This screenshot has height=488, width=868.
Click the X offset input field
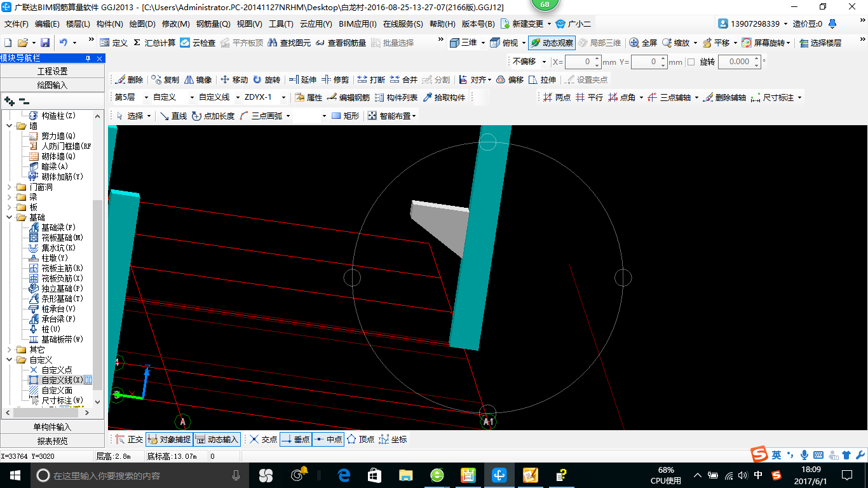pos(583,62)
